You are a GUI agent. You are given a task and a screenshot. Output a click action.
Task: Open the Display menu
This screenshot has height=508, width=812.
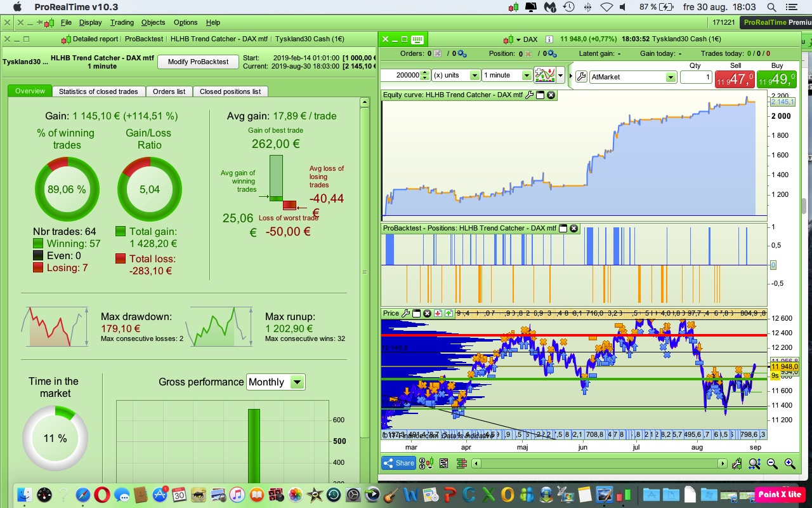click(90, 22)
